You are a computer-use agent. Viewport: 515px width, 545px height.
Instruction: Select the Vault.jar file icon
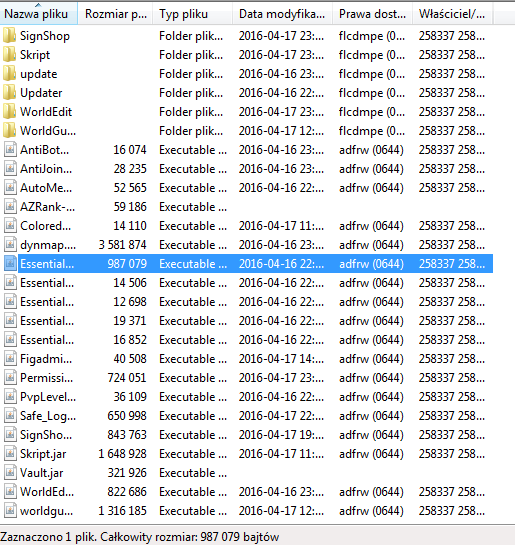10,473
